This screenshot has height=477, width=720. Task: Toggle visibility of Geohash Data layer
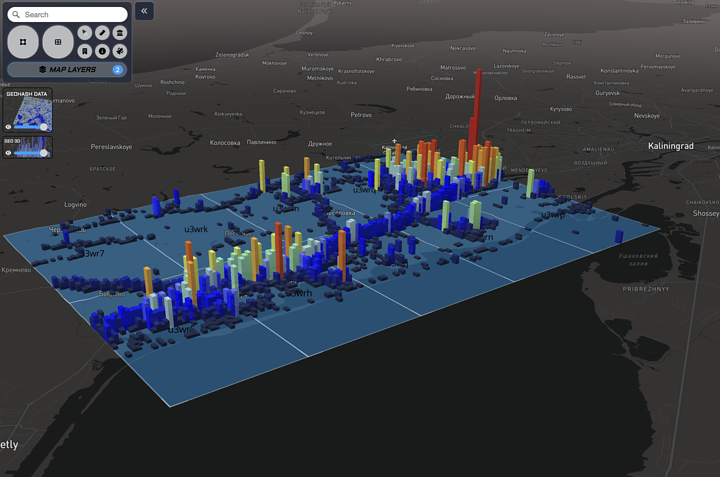tap(8, 127)
